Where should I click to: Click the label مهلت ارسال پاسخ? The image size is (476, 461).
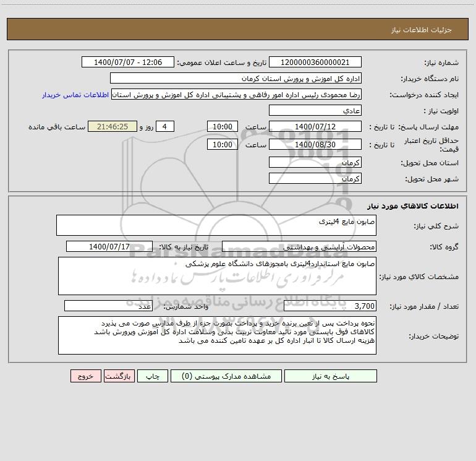[429, 127]
